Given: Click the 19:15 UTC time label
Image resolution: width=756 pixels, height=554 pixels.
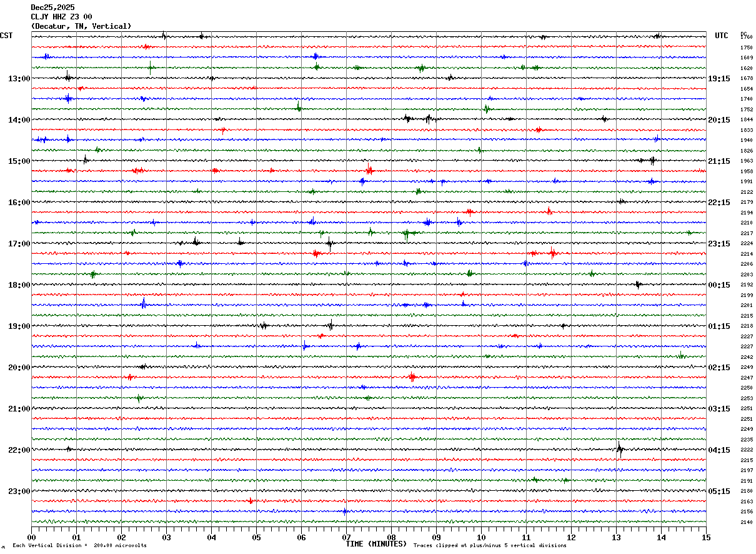Looking at the screenshot, I should tap(719, 79).
